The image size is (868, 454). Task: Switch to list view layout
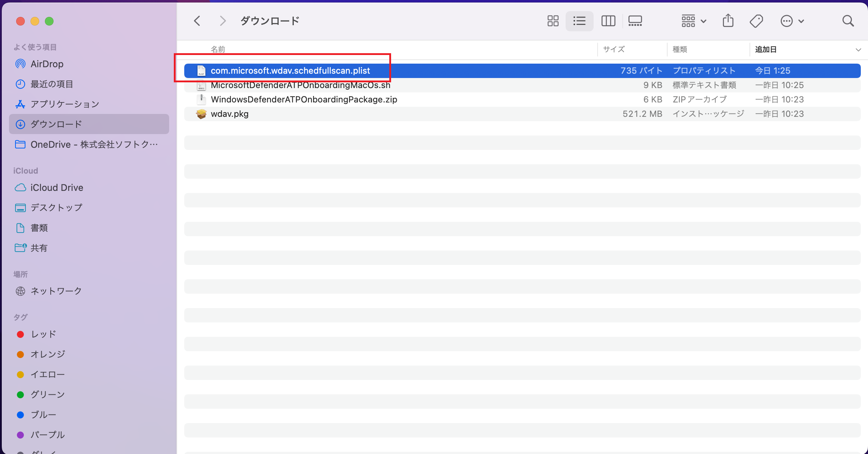click(579, 21)
